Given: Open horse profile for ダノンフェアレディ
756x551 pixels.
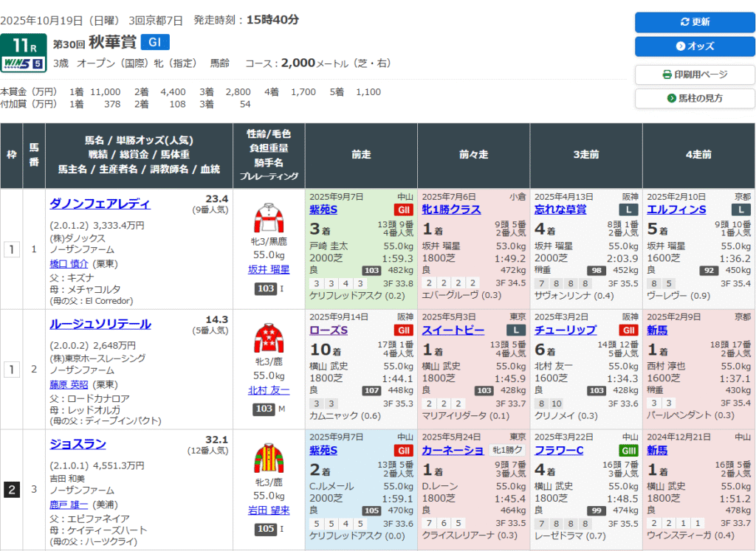Looking at the screenshot, I should [x=100, y=204].
